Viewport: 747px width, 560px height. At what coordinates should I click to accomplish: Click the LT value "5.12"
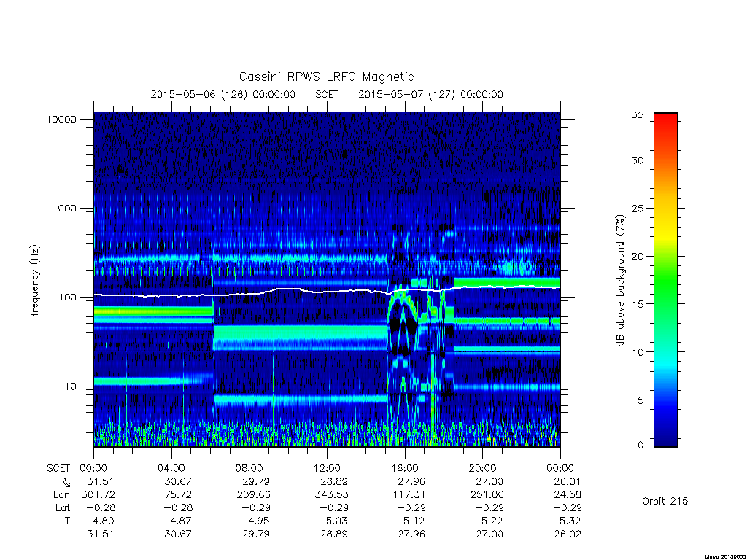(x=415, y=521)
